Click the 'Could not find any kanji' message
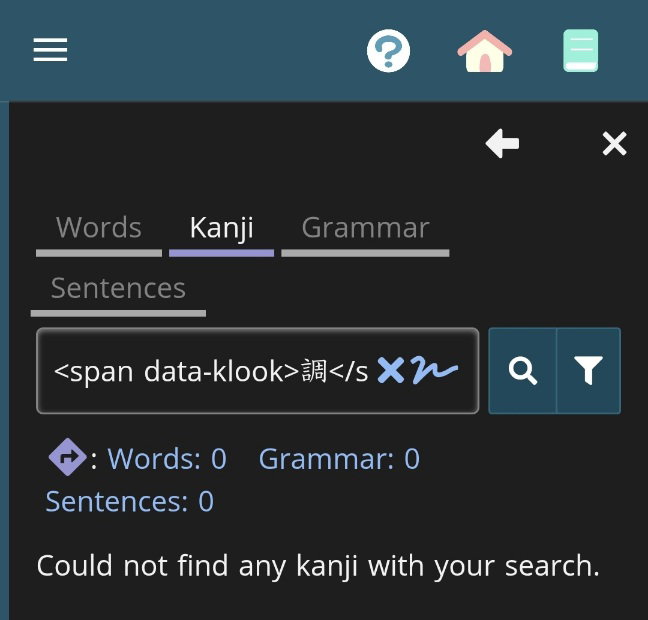This screenshot has height=620, width=648. [x=318, y=566]
